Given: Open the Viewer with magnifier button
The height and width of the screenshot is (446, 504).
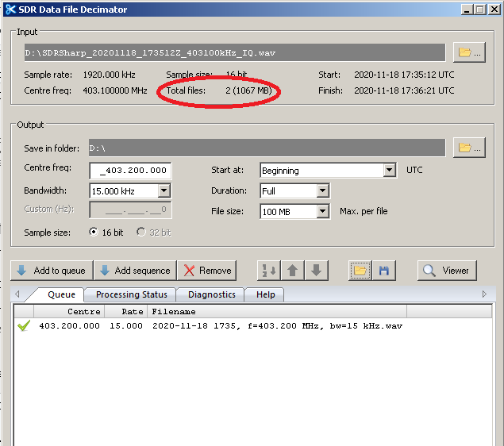Looking at the screenshot, I should (447, 271).
